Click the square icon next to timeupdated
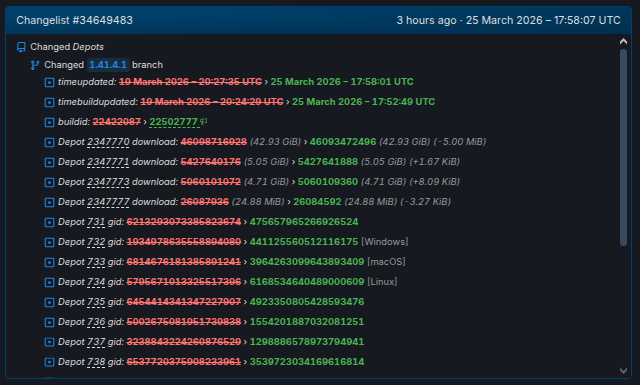The width and height of the screenshot is (640, 385). coord(49,82)
